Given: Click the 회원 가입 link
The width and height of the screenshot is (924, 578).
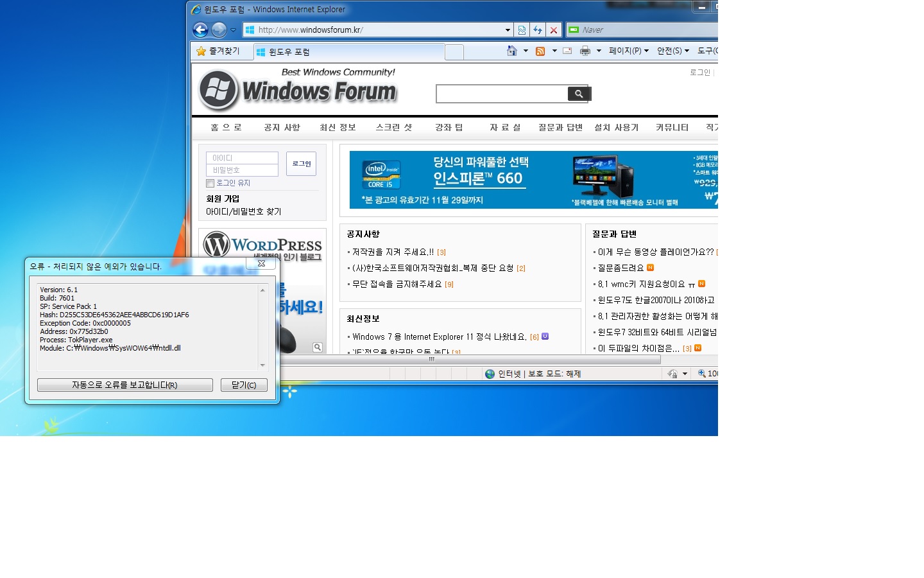Looking at the screenshot, I should click(223, 198).
